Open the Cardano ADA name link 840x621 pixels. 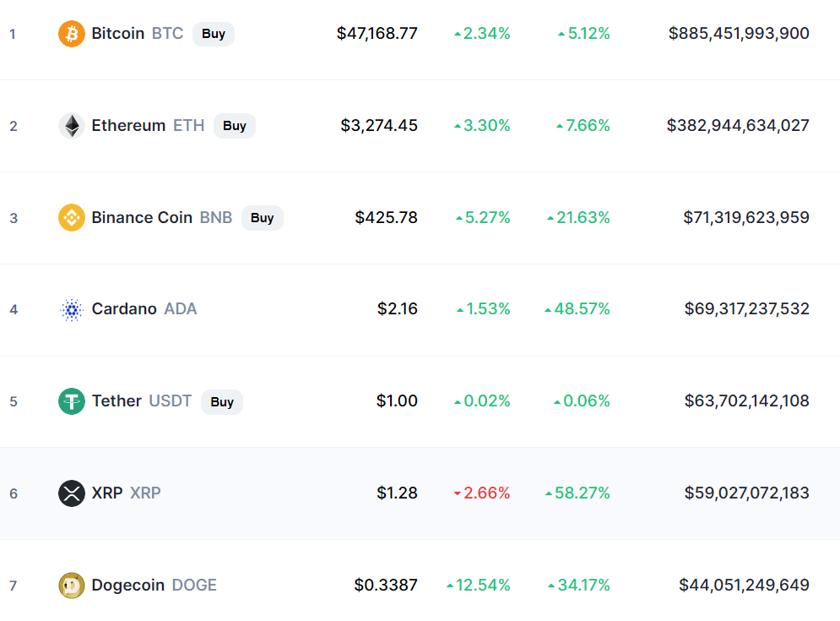click(144, 309)
